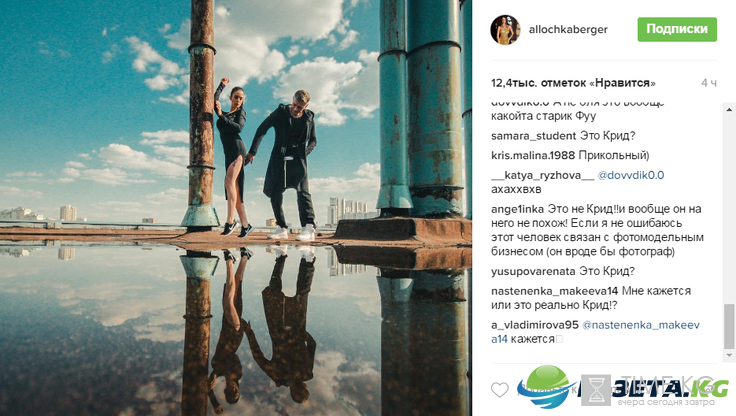Click the heart like icon
Image resolution: width=736 pixels, height=416 pixels.
pos(500,389)
